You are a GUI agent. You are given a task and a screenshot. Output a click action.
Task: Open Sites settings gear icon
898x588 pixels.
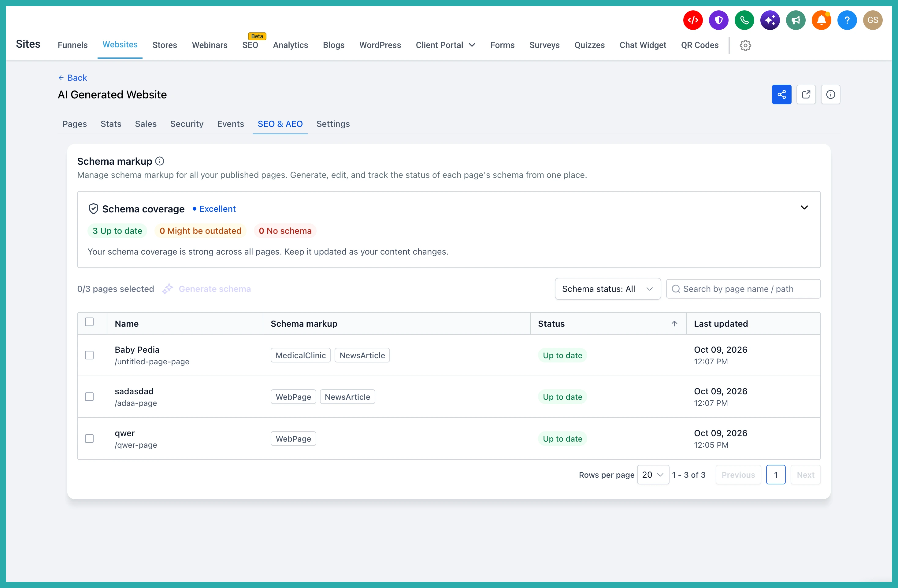point(745,45)
